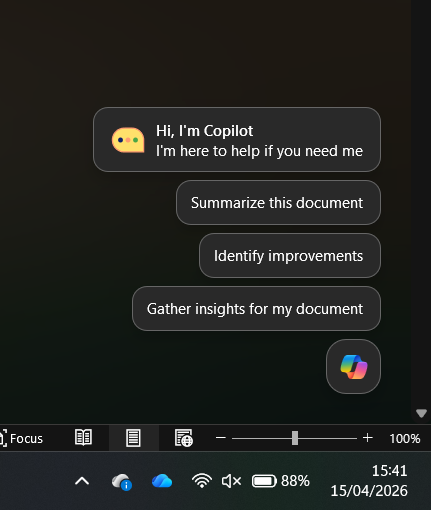Click the Copilot chat bubble icon

point(128,140)
